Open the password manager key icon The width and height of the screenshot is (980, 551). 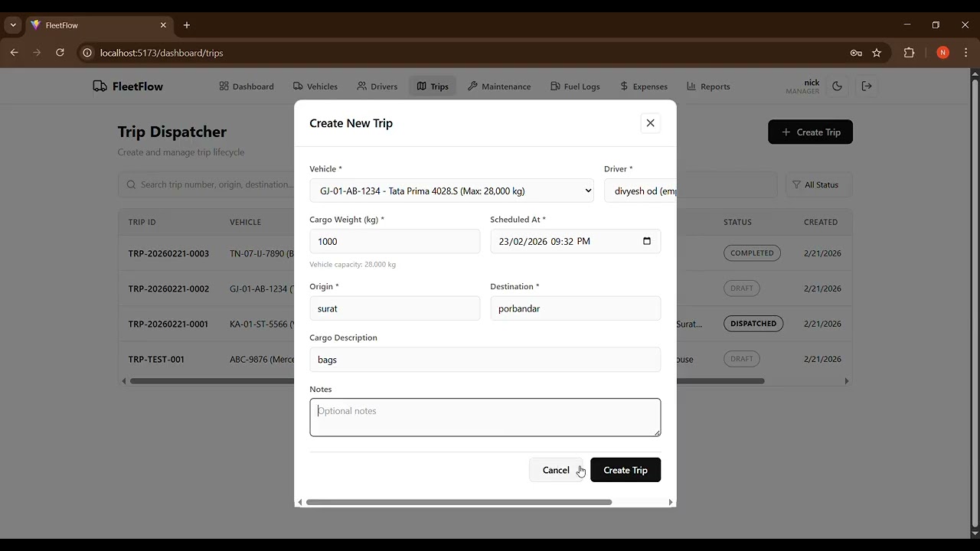[856, 53]
